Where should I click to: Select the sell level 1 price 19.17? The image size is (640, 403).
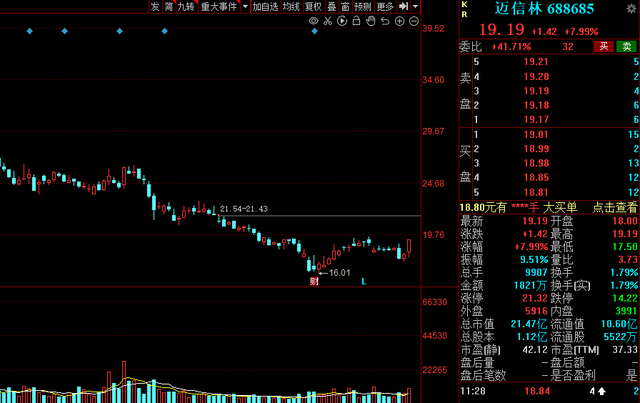pos(536,119)
